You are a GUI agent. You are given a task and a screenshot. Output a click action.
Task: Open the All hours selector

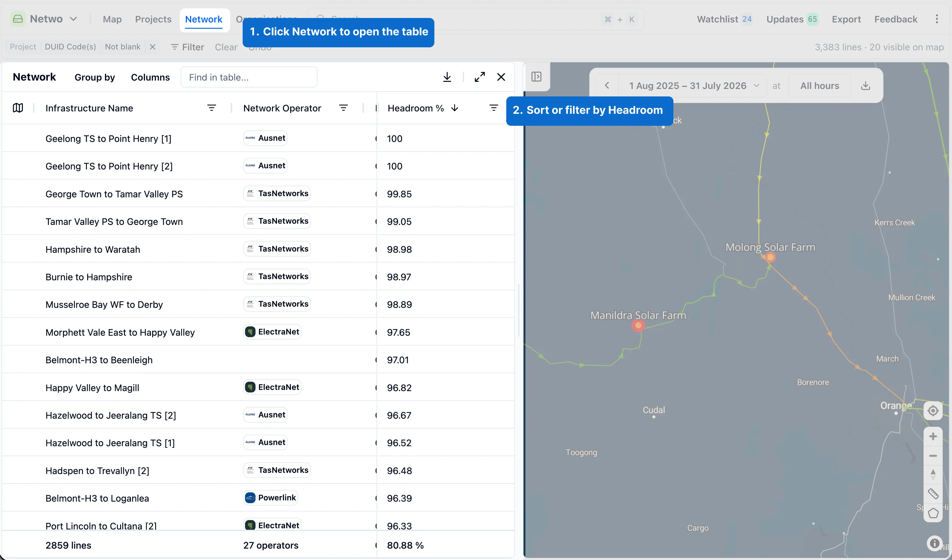(819, 86)
